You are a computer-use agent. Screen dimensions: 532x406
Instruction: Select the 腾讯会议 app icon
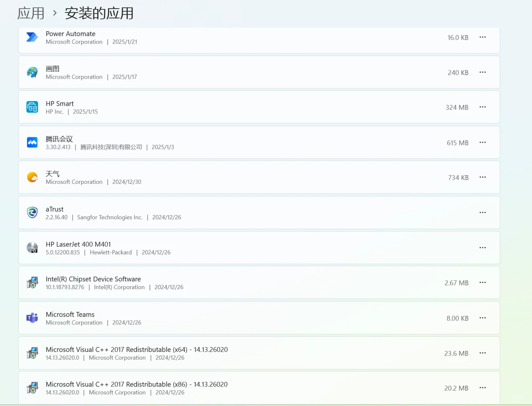coord(32,142)
